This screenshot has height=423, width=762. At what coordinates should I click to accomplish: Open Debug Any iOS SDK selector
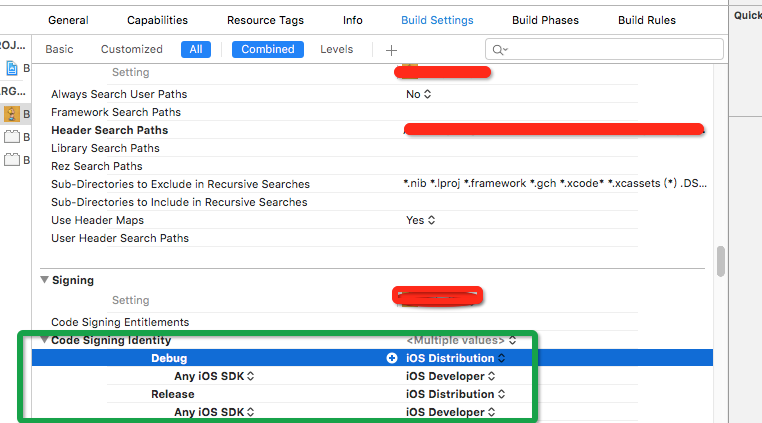(x=214, y=376)
